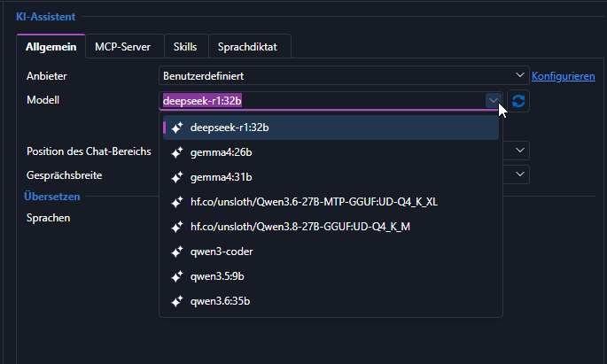Open the Konfigurieren link
Image resolution: width=607 pixels, height=364 pixels.
pos(564,76)
